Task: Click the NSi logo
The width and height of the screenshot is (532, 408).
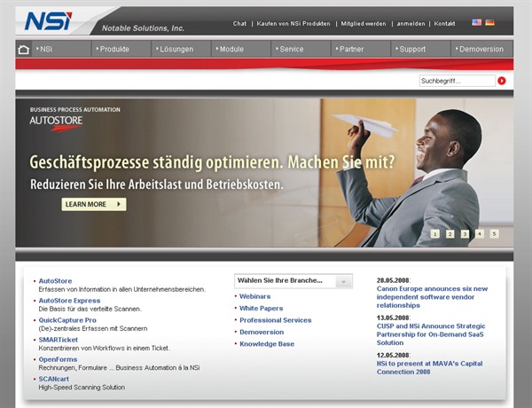Action: point(43,20)
